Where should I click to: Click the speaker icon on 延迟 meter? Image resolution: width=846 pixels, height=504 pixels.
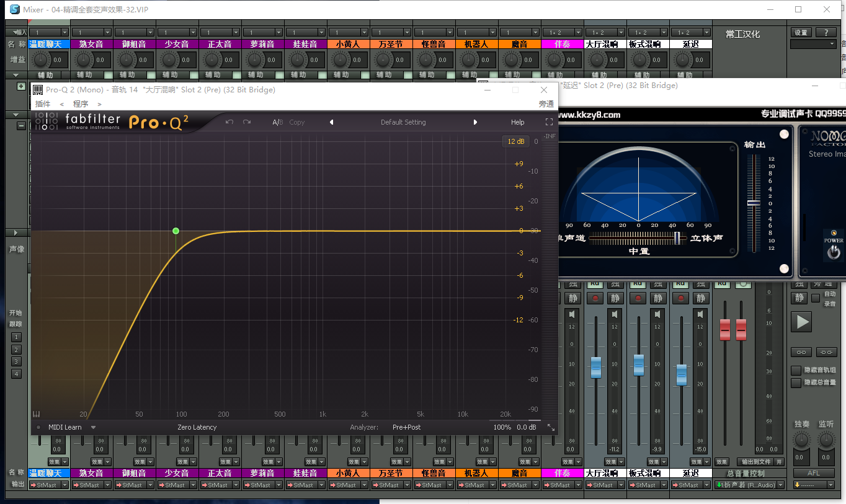[x=700, y=315]
